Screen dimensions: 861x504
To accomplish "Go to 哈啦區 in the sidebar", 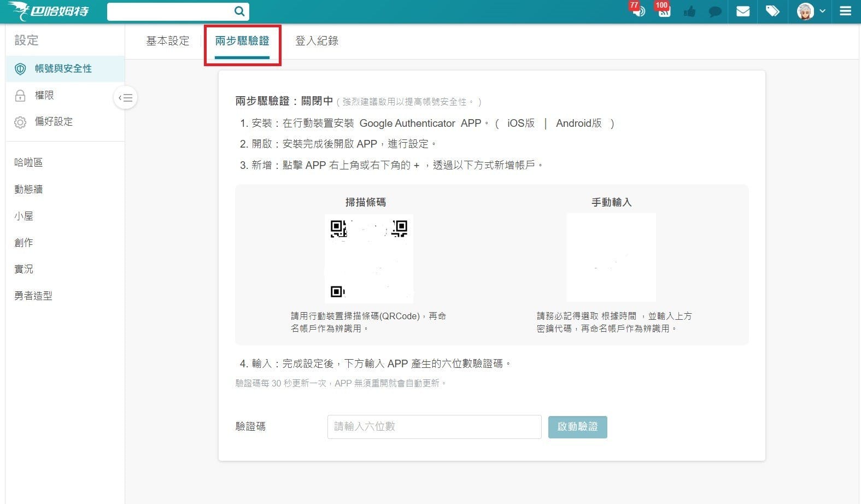I will point(28,162).
